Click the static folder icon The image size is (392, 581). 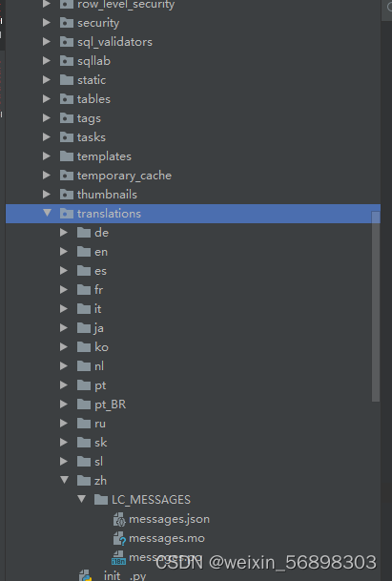pyautogui.click(x=67, y=80)
